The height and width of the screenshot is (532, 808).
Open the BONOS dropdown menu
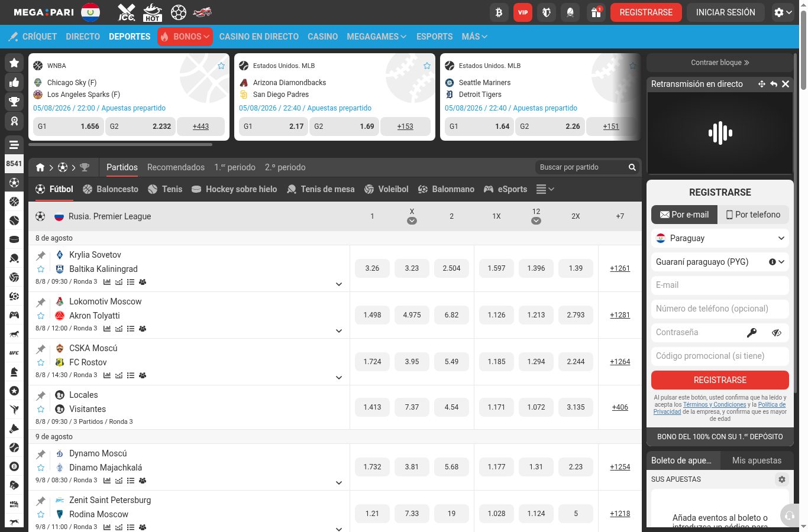pos(185,37)
